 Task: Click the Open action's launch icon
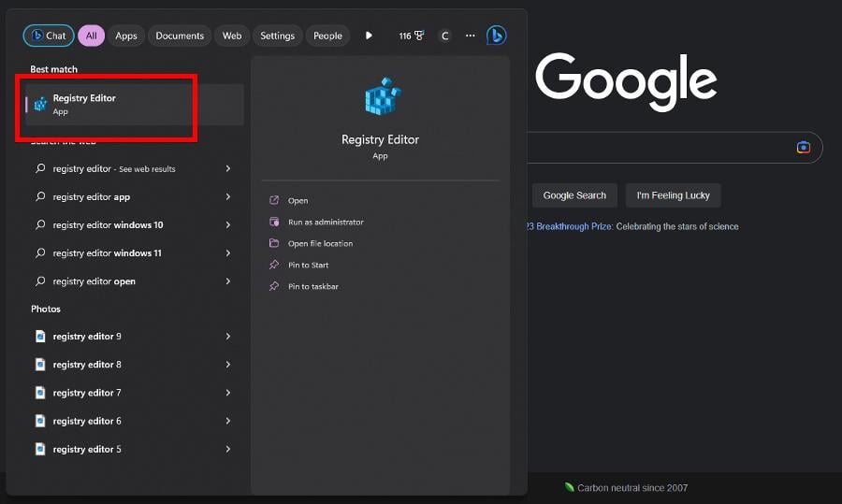(x=274, y=200)
